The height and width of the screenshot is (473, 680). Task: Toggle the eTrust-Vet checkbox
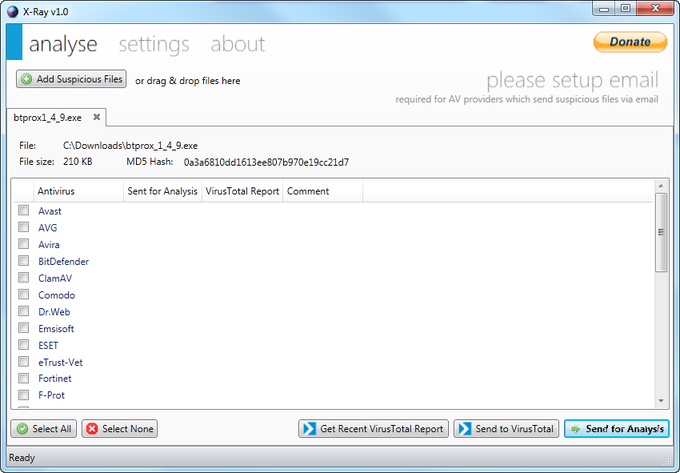[x=23, y=362]
